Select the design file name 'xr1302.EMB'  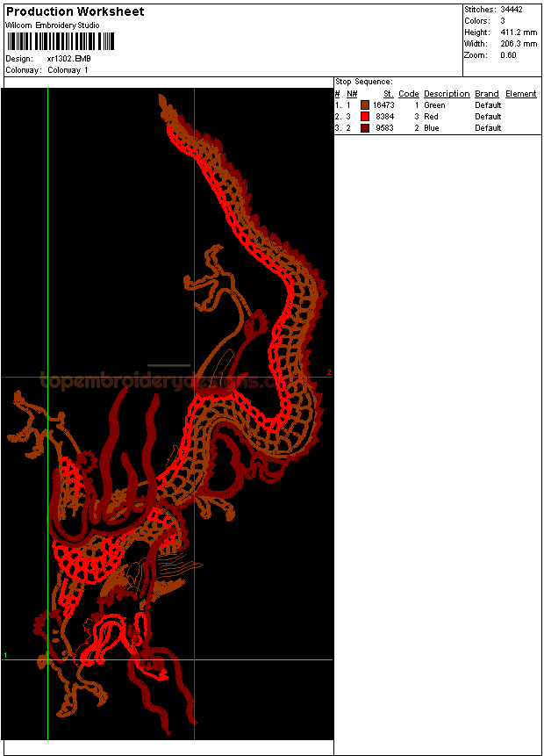(69, 58)
